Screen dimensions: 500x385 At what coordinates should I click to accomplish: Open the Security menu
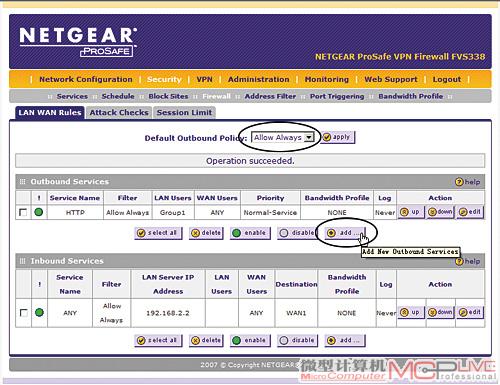click(x=164, y=79)
